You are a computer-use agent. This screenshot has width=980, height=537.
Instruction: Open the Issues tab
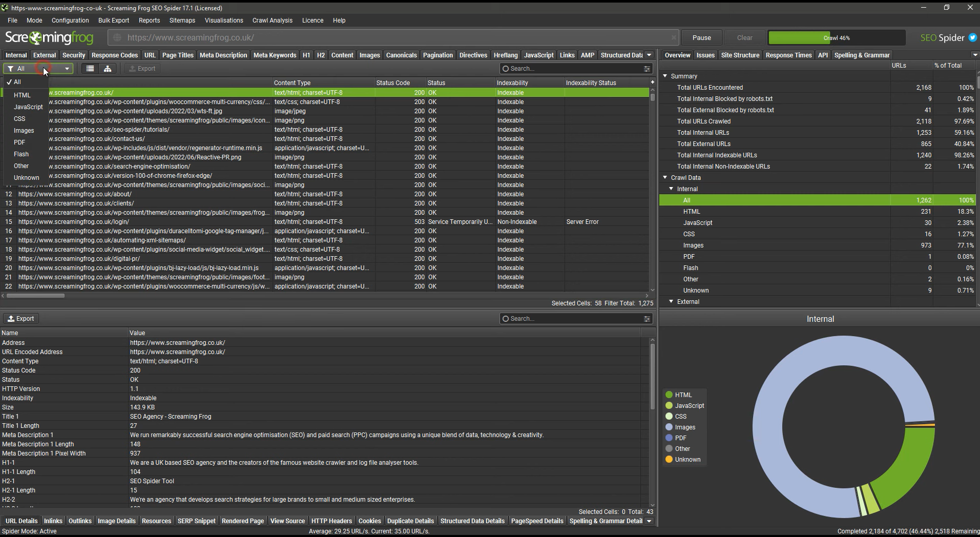tap(705, 55)
